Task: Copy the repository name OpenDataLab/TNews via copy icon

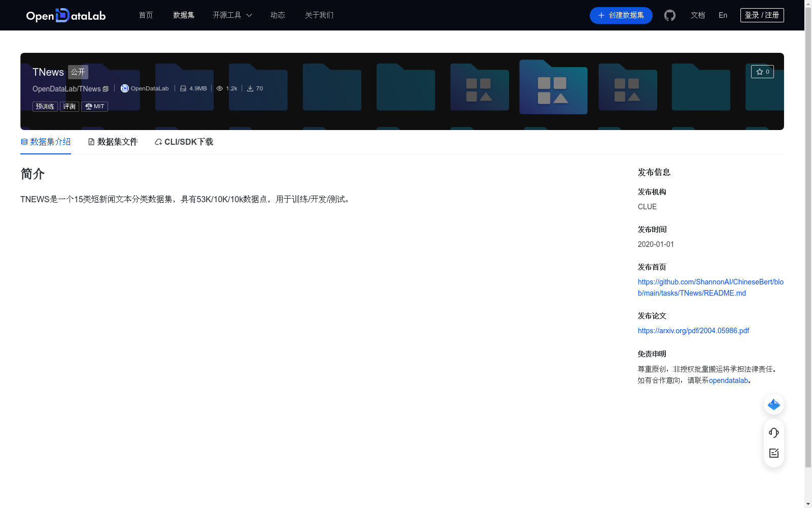Action: (105, 88)
